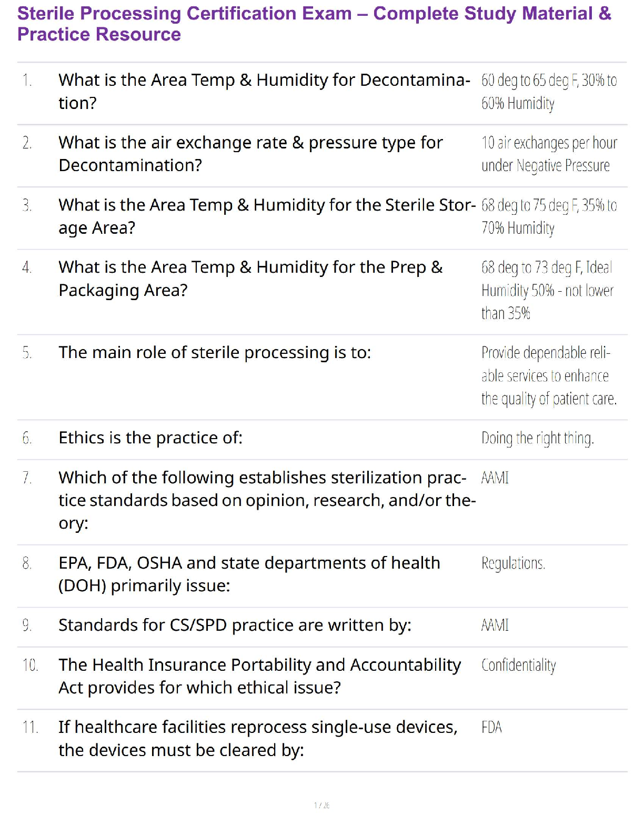Click 'Provide dependable reliable services' answer
The width and height of the screenshot is (644, 834).
(x=548, y=375)
